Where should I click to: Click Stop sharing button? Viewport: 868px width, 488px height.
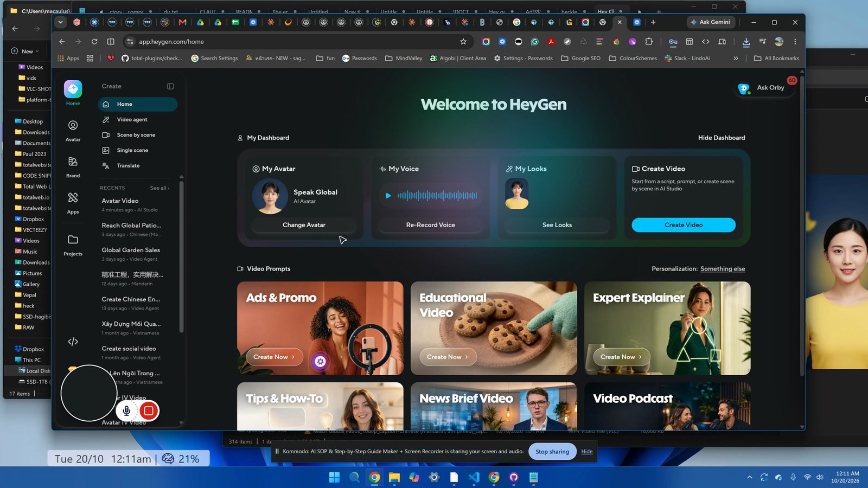(552, 452)
